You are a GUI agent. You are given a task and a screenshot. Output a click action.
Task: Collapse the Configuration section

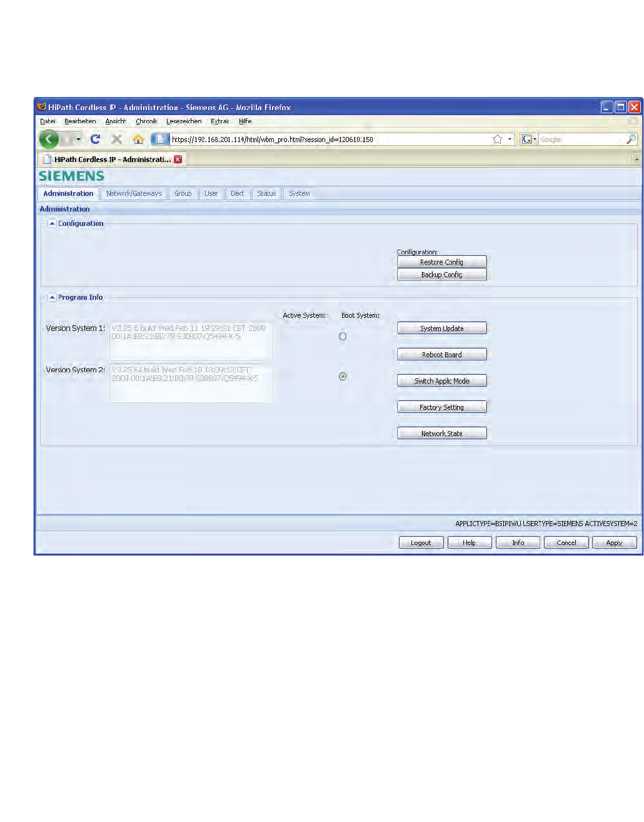pyautogui.click(x=52, y=223)
